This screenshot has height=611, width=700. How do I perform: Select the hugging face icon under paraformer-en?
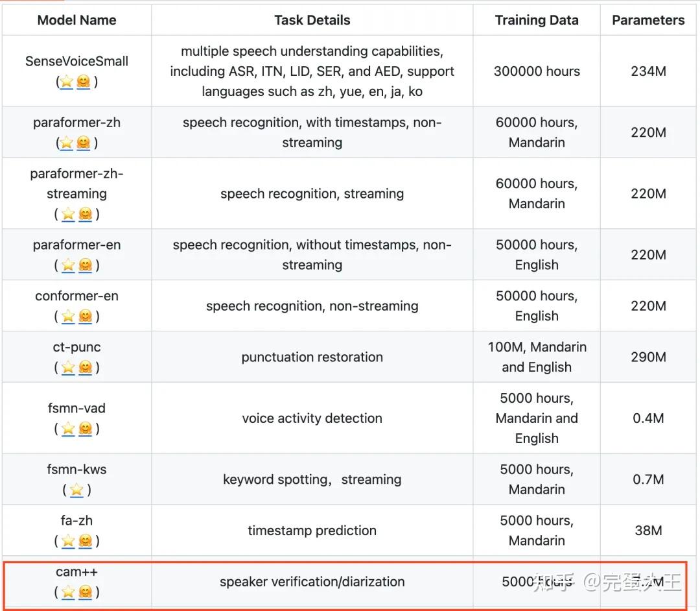pyautogui.click(x=86, y=265)
